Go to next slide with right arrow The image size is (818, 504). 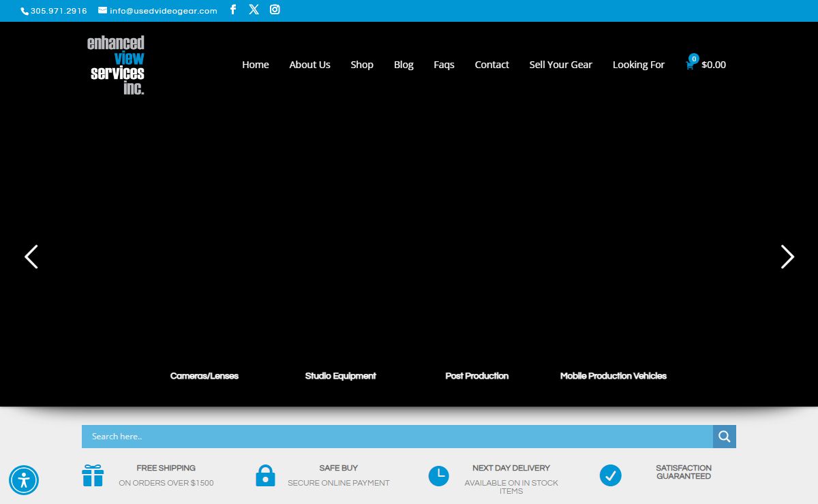(787, 257)
